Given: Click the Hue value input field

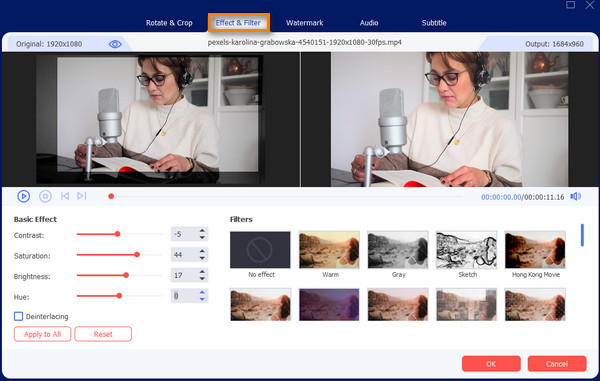Looking at the screenshot, I should (184, 296).
